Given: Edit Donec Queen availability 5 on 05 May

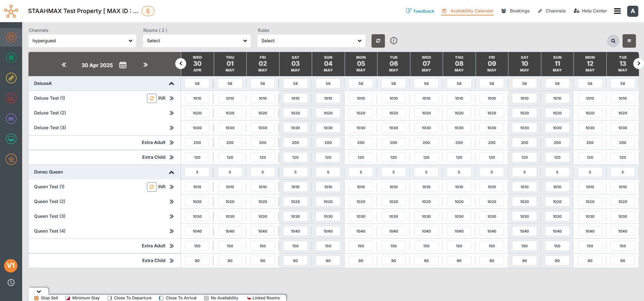Looking at the screenshot, I should pos(361,172).
